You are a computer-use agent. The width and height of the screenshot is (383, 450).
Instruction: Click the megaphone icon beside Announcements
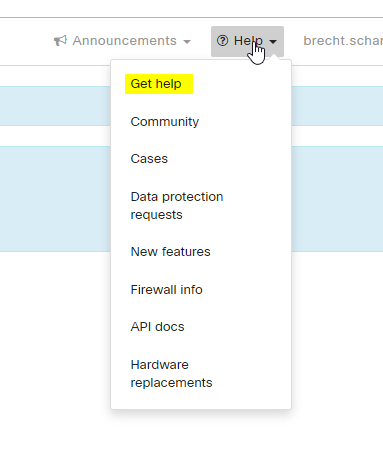click(x=60, y=41)
